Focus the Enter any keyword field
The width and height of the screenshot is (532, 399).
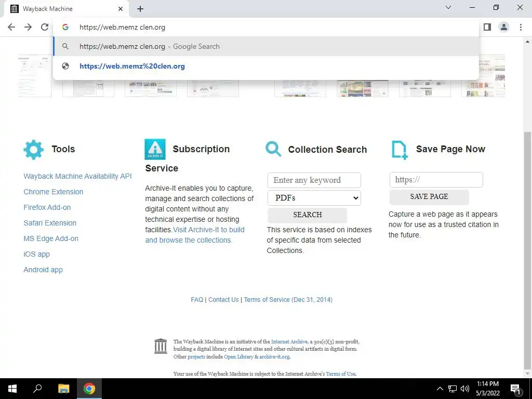pyautogui.click(x=314, y=180)
